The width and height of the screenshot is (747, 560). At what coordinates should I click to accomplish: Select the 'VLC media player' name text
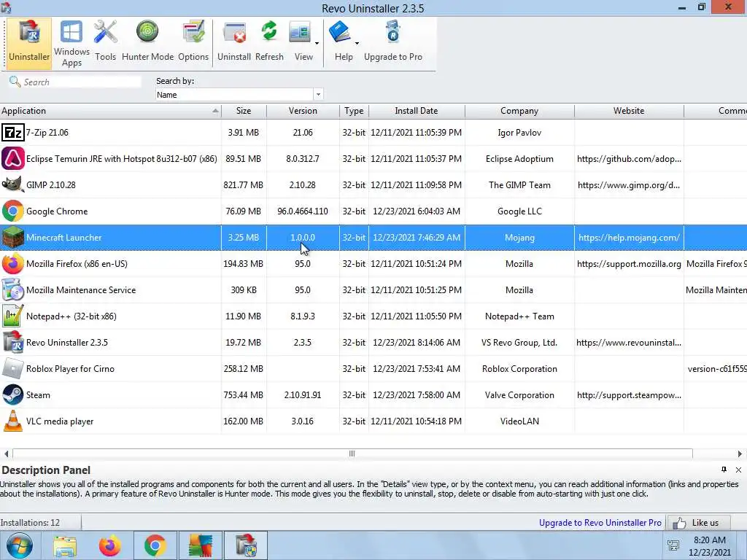pyautogui.click(x=60, y=421)
